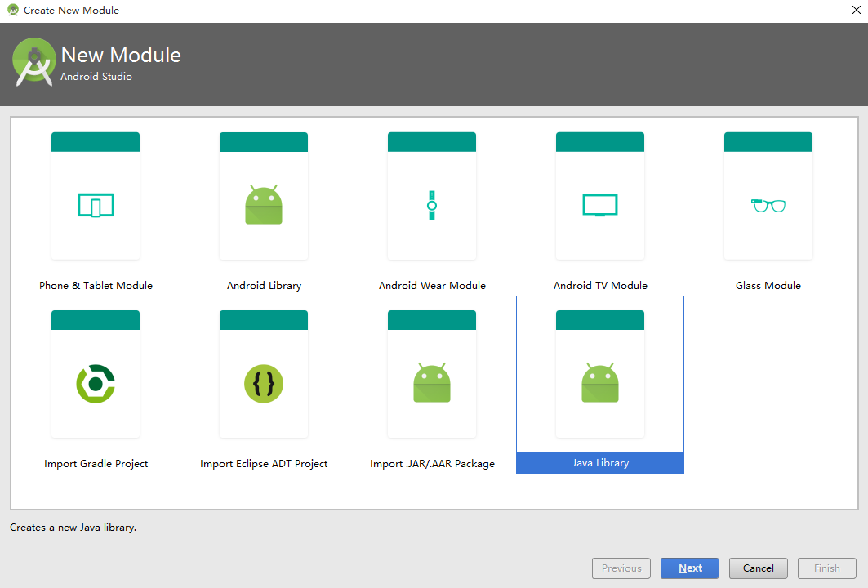Cancel the new module wizard
Image resolution: width=868 pixels, height=588 pixels.
coord(759,568)
